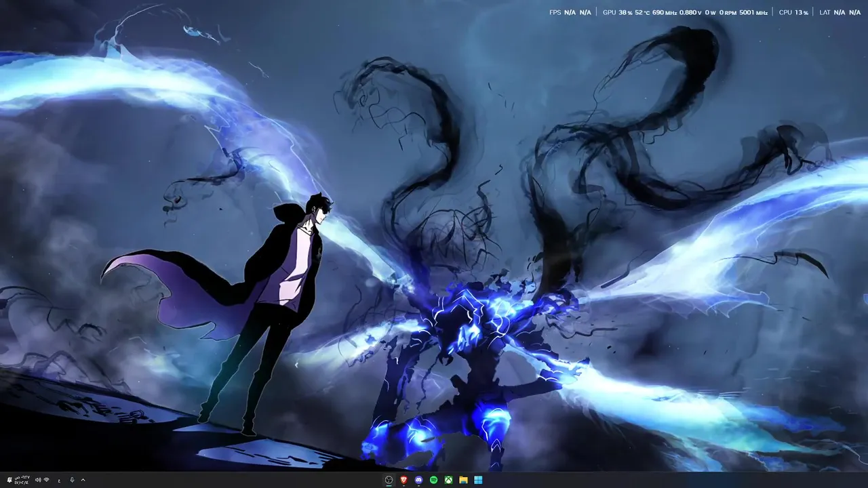Click the 0.880 V voltage readout
868x488 pixels.
click(x=690, y=12)
